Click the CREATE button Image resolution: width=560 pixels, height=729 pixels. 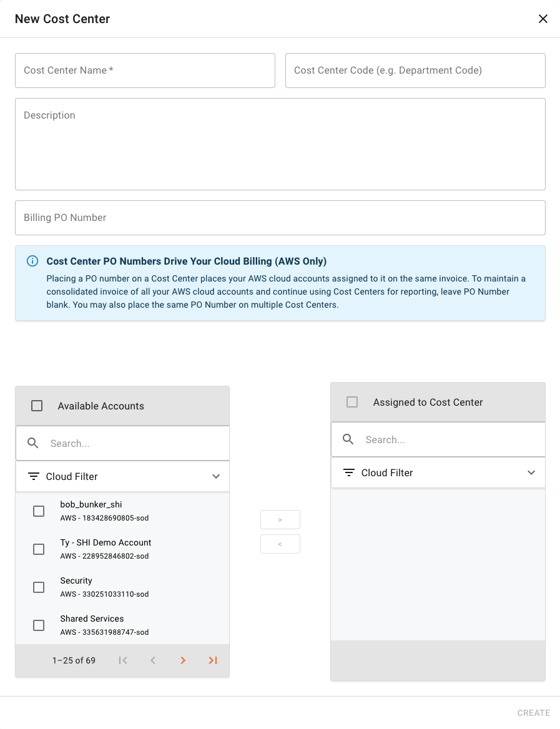(533, 713)
